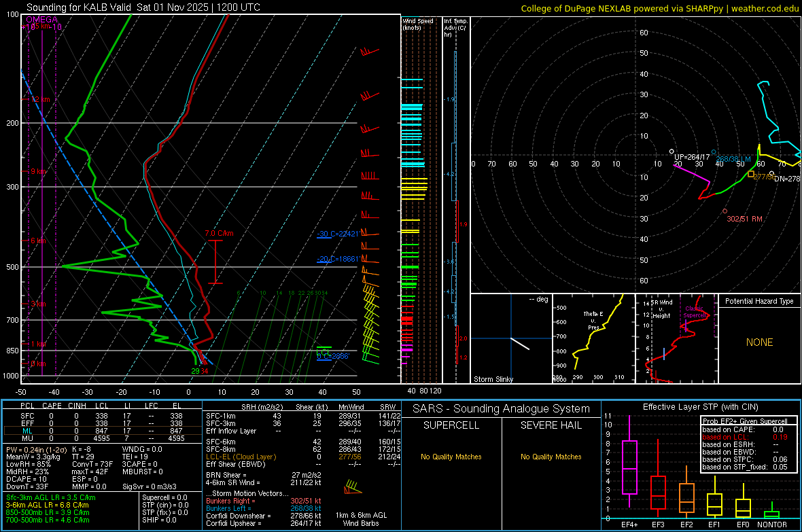Click the based on LCL: 0.19 row
Viewport: 802px width, 532px height.
745,437
